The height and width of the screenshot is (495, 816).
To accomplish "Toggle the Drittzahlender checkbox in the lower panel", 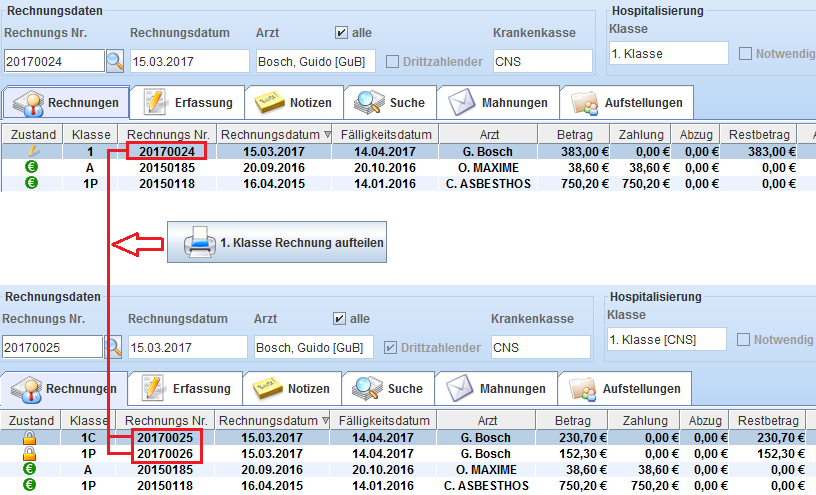I will click(x=391, y=347).
